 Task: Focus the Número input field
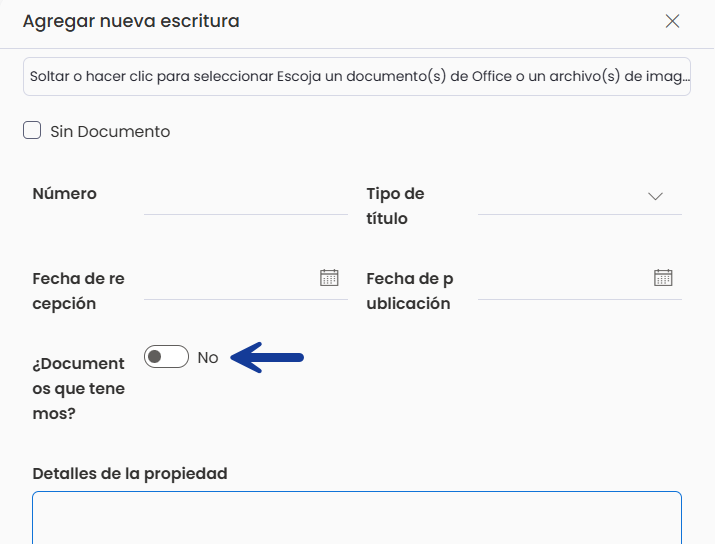(246, 197)
